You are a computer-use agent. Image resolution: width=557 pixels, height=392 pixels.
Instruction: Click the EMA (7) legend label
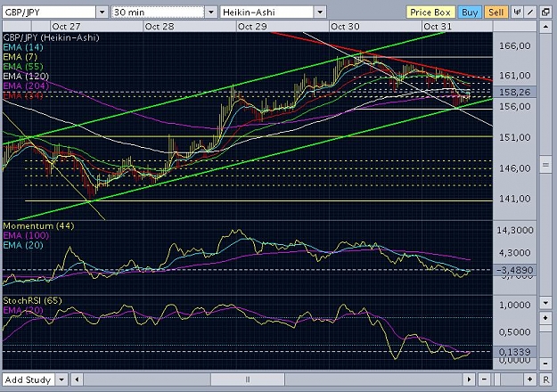(x=20, y=57)
